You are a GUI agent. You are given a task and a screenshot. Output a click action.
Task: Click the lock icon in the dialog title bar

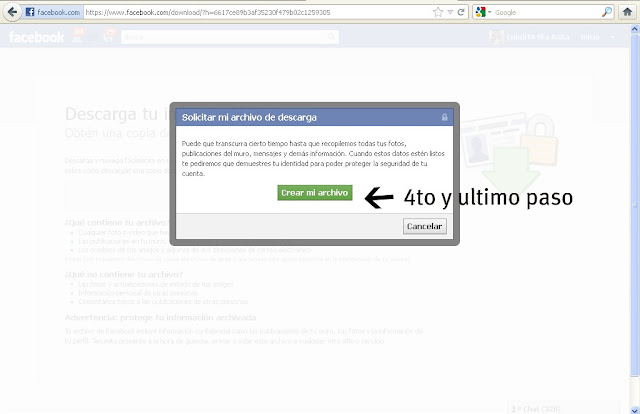click(x=444, y=118)
